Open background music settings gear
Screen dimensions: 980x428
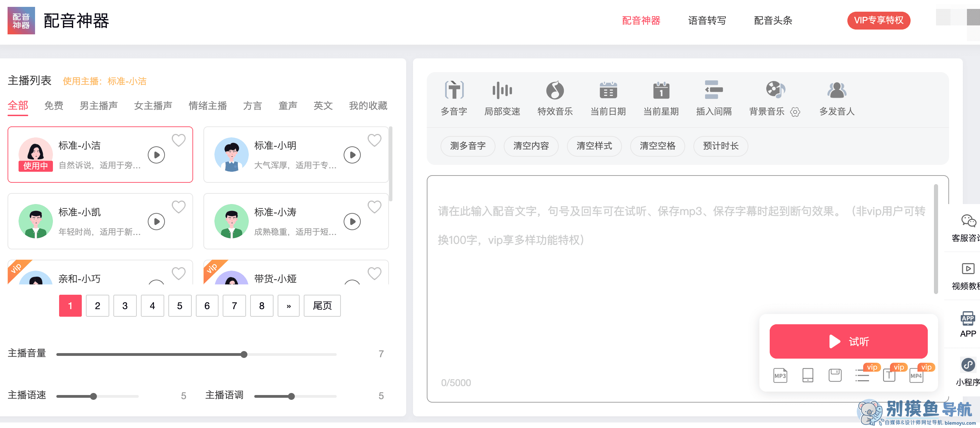(x=795, y=112)
